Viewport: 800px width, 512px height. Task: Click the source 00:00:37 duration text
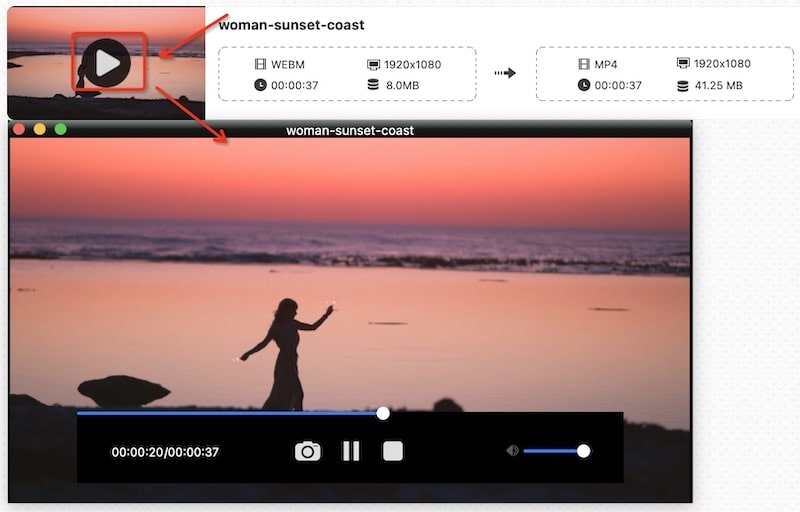point(294,86)
